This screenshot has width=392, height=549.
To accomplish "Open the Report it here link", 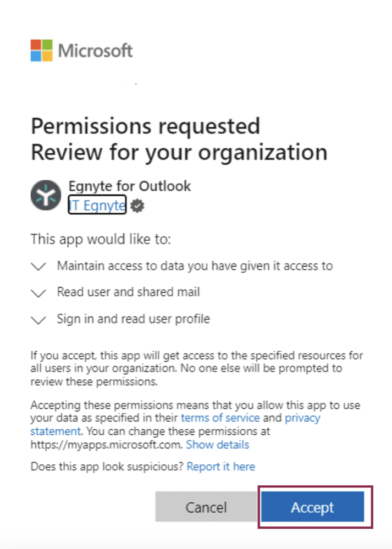I will (220, 467).
